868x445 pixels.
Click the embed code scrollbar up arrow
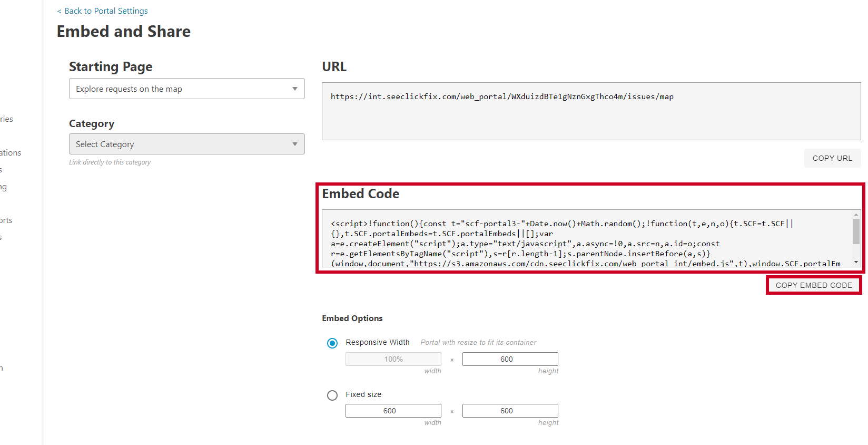(856, 215)
